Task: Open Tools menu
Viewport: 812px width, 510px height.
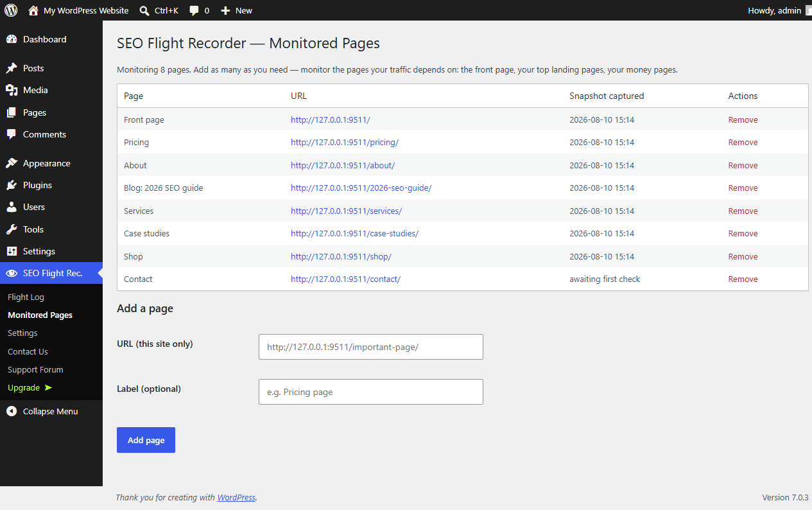Action: (51, 229)
